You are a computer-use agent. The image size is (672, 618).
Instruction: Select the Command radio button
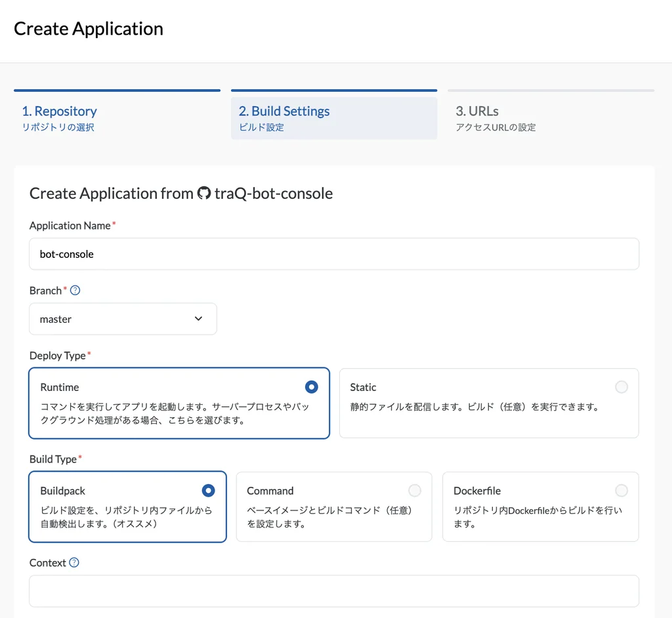pos(415,490)
